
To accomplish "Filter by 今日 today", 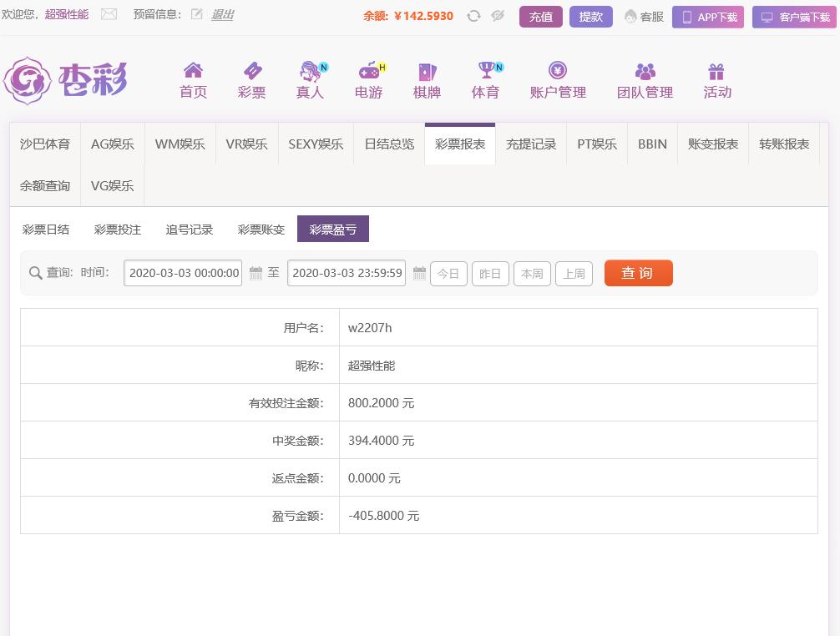I will tap(449, 274).
